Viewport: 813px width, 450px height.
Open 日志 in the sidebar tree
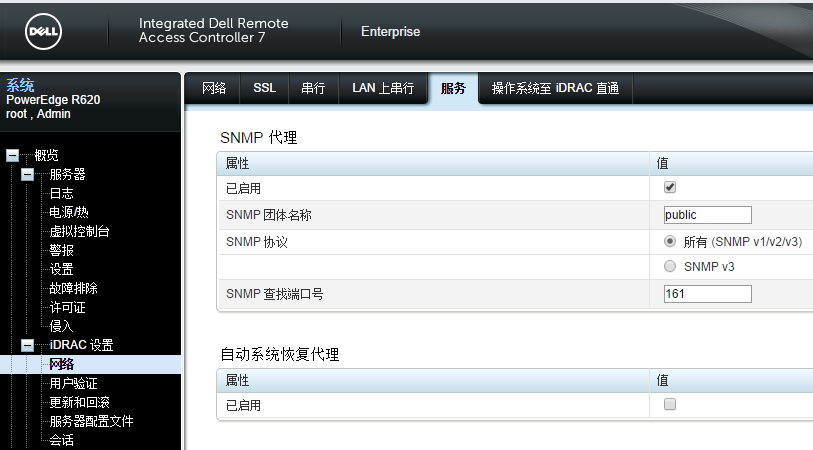tap(61, 194)
